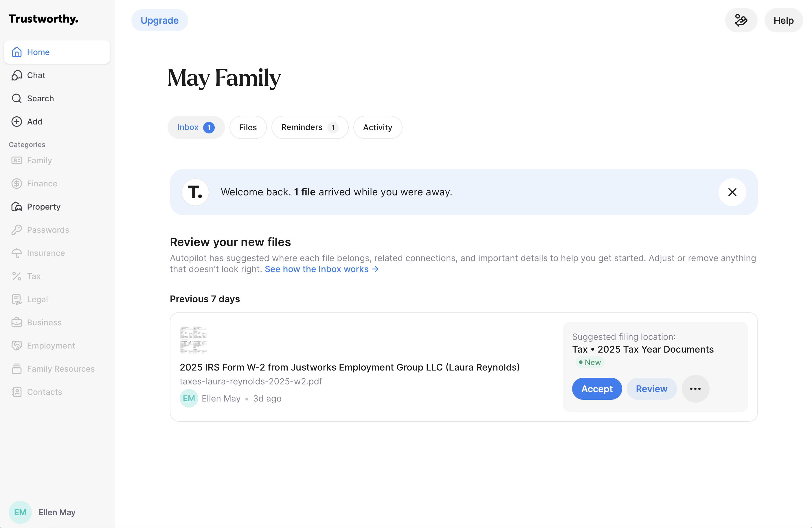Select the Activity tab

click(x=377, y=127)
